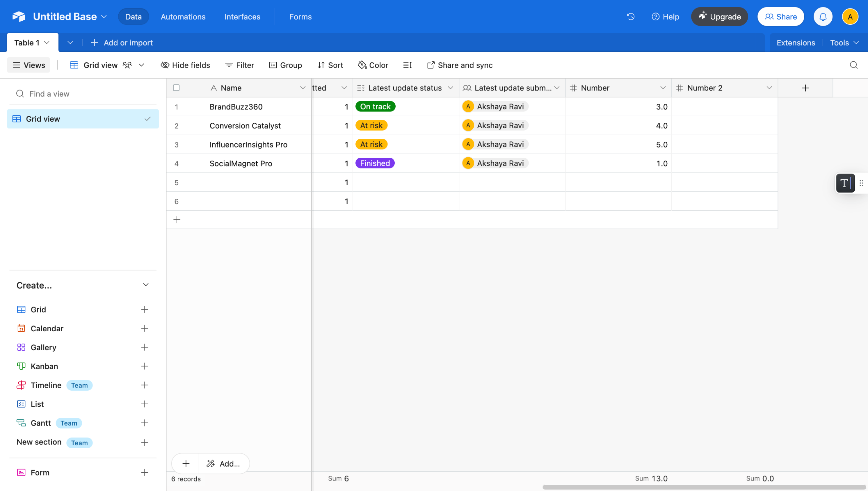
Task: Expand the Number 2 column dropdown
Action: [x=769, y=88]
